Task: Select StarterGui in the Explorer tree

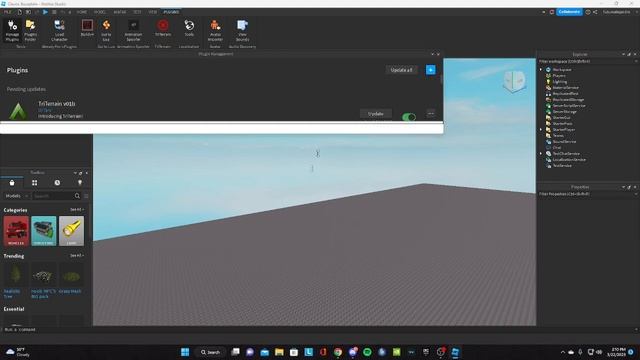Action: tap(561, 118)
